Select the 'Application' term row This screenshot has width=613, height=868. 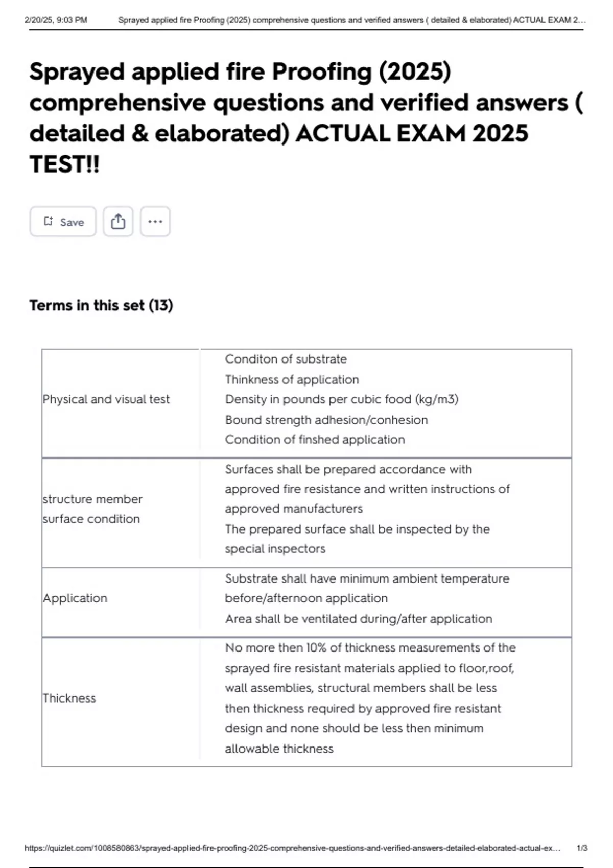tap(75, 597)
